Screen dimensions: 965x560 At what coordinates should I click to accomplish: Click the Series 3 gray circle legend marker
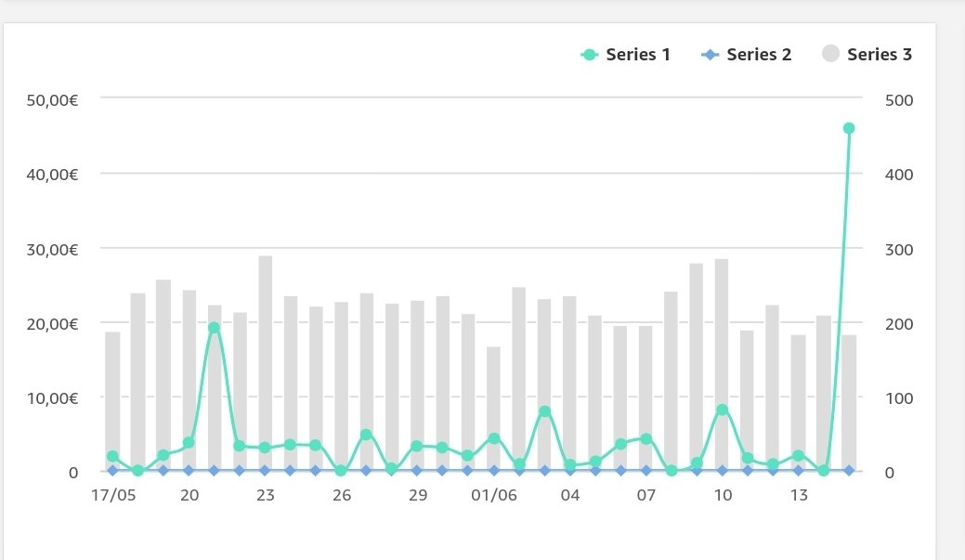[x=830, y=54]
